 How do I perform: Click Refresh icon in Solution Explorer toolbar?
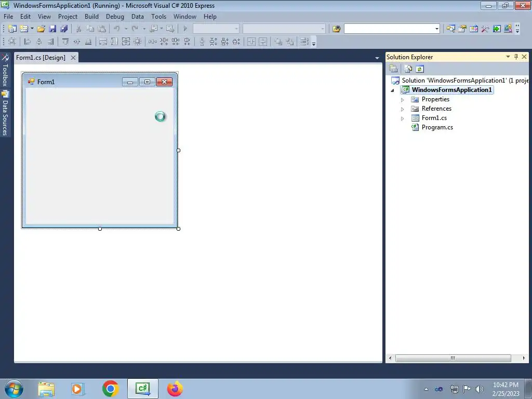tap(420, 69)
